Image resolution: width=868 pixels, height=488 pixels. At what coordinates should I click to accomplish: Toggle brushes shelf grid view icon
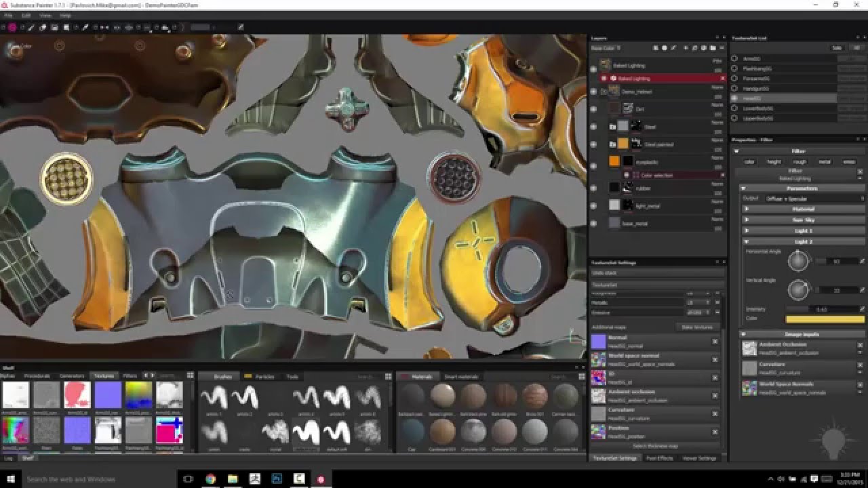point(388,376)
